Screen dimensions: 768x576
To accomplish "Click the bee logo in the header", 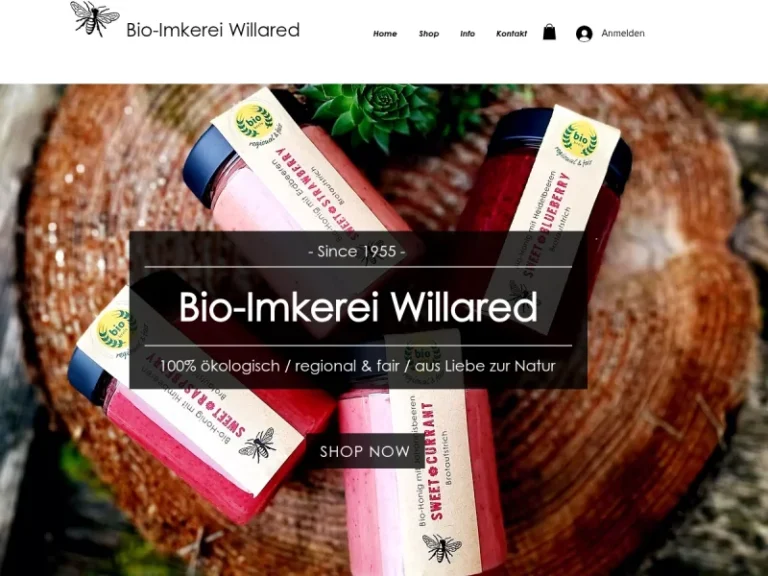I will point(95,18).
